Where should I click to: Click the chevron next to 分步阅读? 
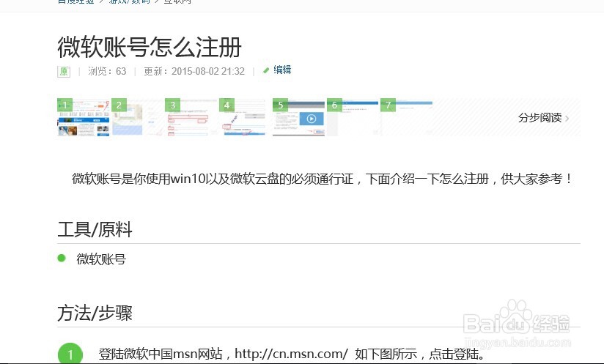point(567,119)
